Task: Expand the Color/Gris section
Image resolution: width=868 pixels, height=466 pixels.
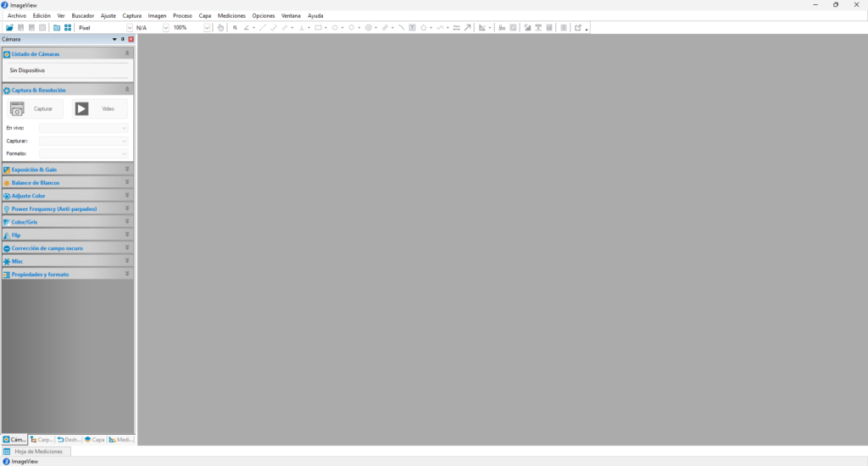Action: coord(127,221)
